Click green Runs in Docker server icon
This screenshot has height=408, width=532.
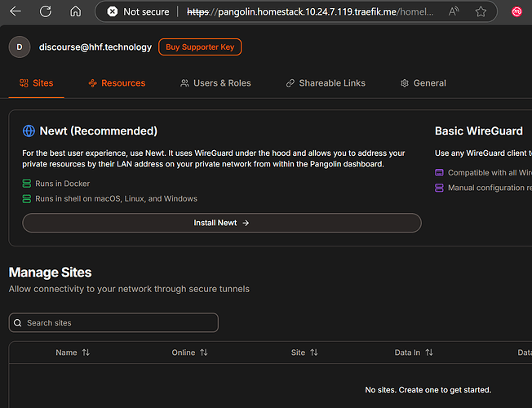pyautogui.click(x=27, y=184)
